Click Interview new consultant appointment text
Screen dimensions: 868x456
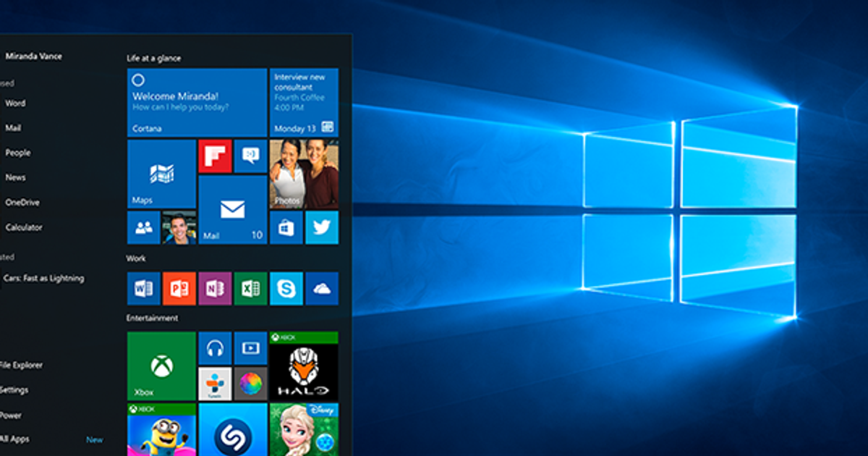pos(299,81)
